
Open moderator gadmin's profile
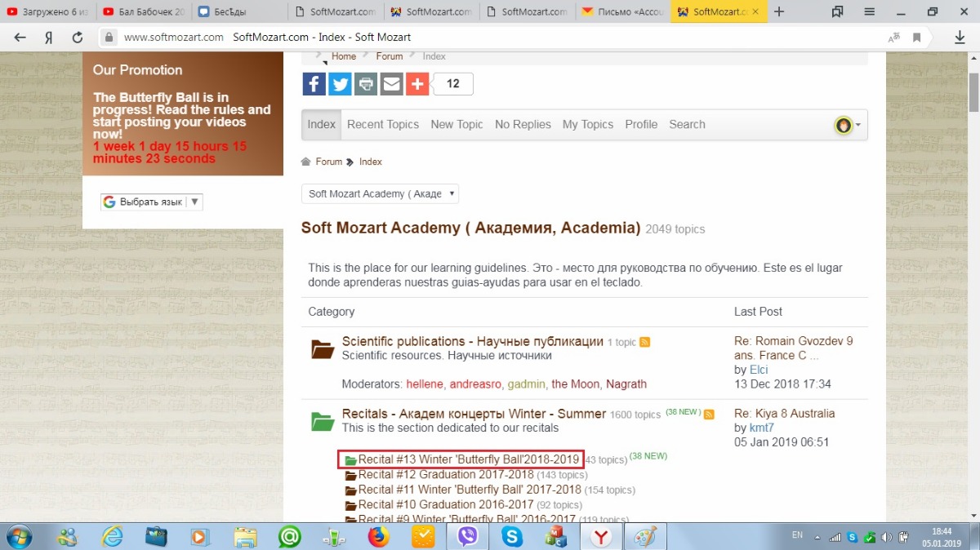point(526,384)
